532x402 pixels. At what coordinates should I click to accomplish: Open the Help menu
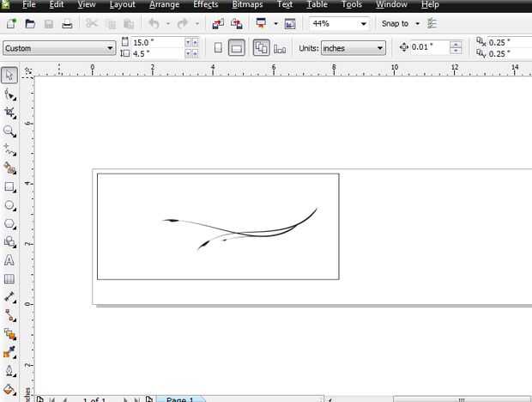pyautogui.click(x=430, y=5)
